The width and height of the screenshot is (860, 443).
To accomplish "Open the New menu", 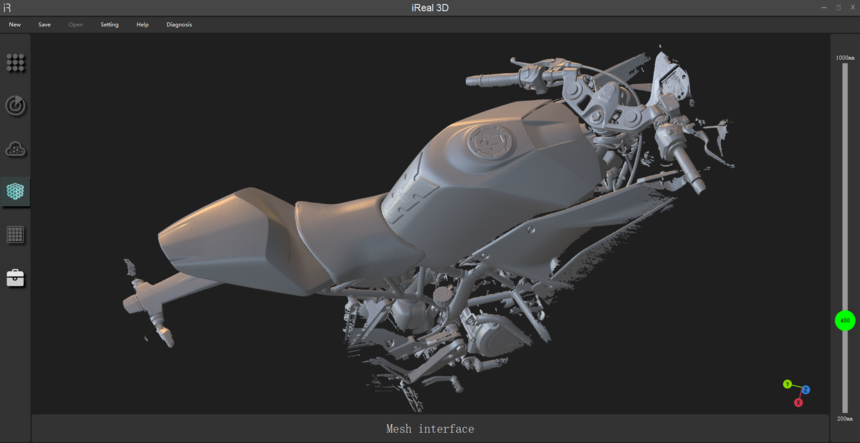I will [15, 25].
